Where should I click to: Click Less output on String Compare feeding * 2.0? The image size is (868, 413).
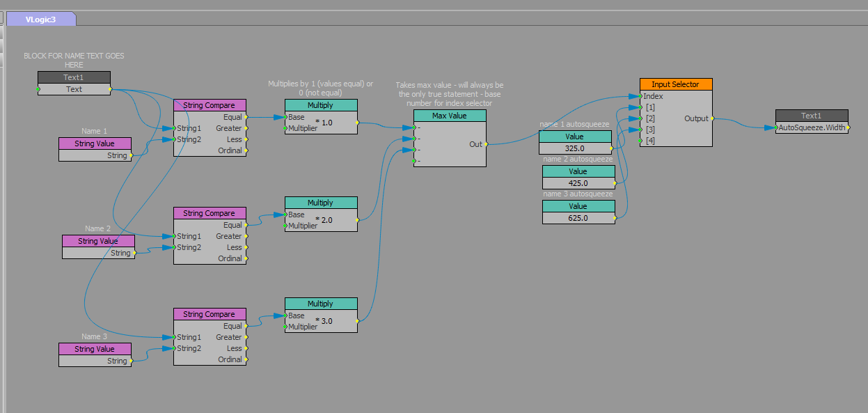coord(246,247)
